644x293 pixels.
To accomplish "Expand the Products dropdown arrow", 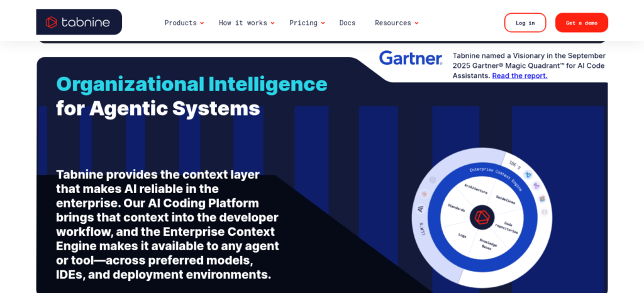I will (202, 23).
